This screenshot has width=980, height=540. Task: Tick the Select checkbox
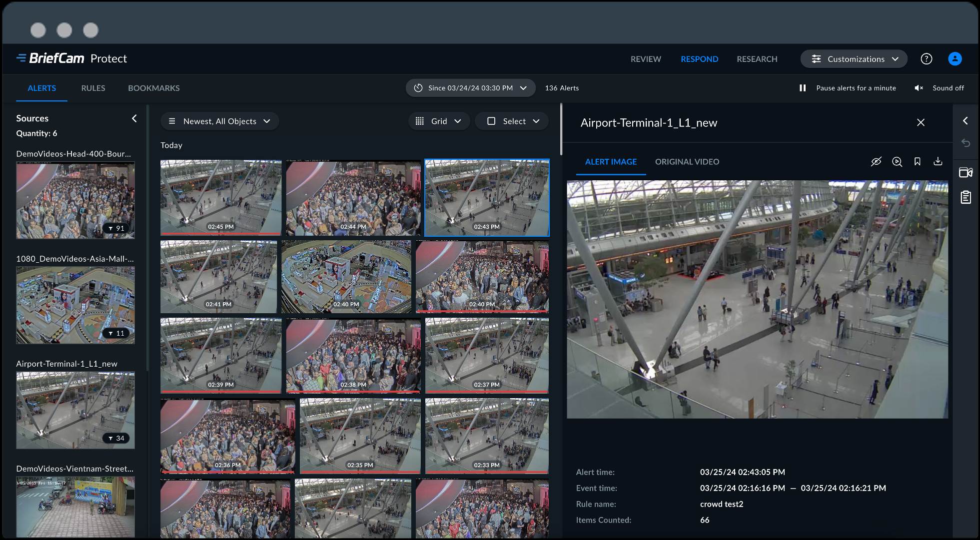point(491,121)
